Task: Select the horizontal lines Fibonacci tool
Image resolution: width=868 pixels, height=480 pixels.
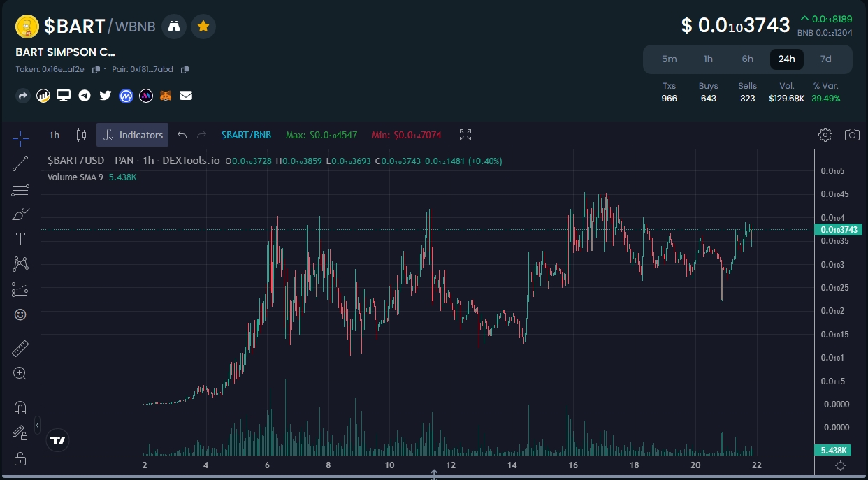Action: [x=20, y=189]
